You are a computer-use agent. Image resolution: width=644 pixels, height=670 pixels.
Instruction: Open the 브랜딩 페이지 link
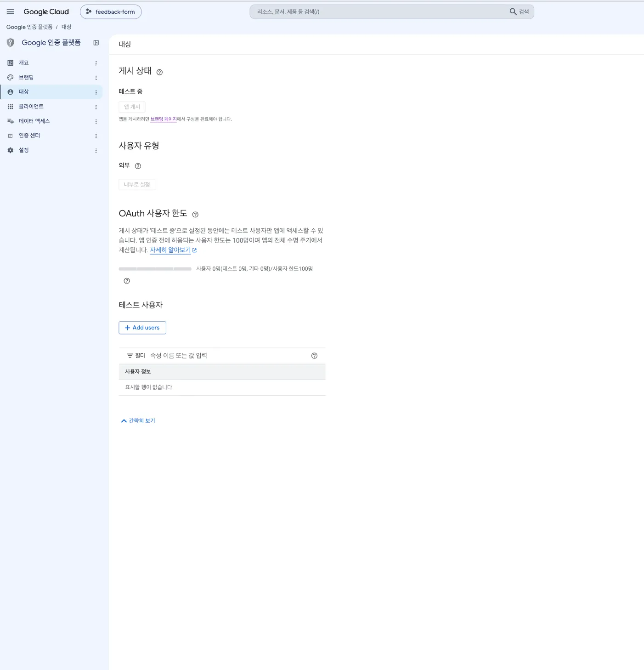[164, 119]
